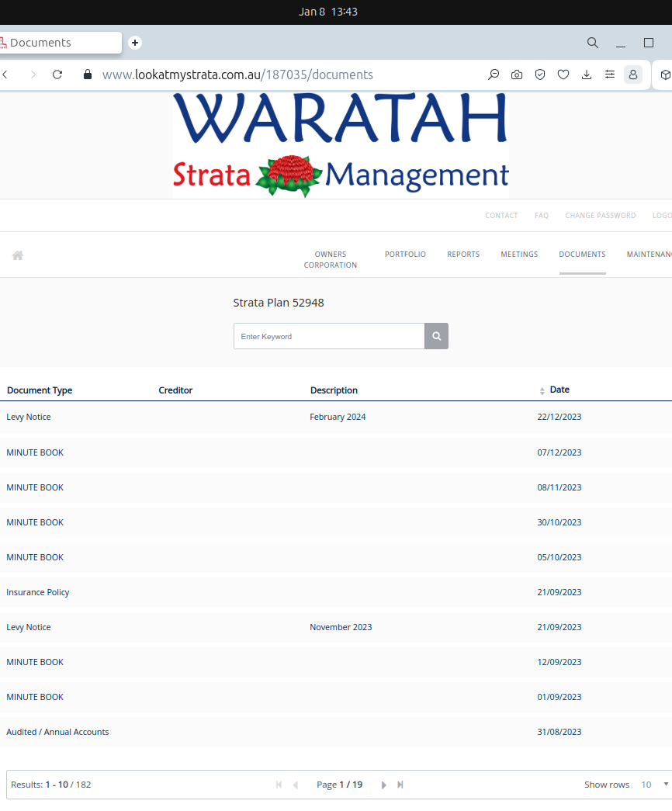The width and height of the screenshot is (672, 811).
Task: Open MINUTE BOOK dated 30/10/2023
Action: click(x=336, y=522)
